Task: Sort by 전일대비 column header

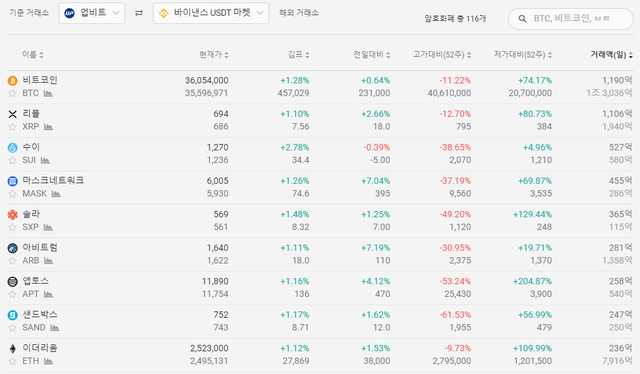Action: point(372,55)
